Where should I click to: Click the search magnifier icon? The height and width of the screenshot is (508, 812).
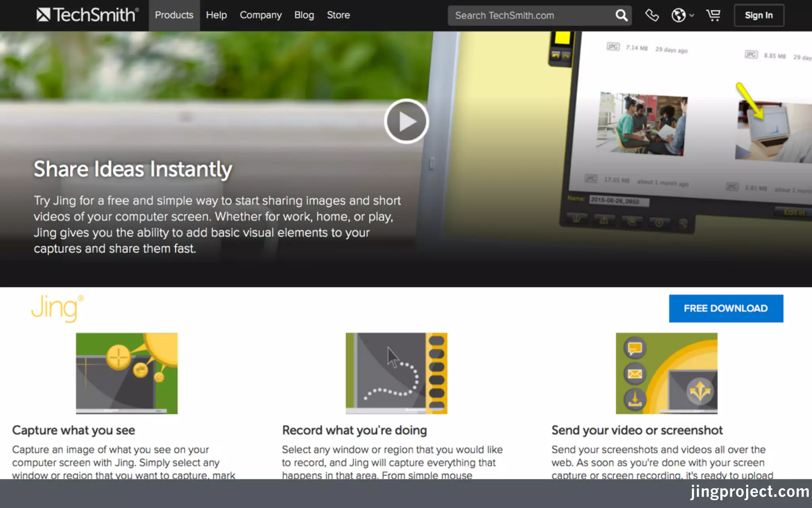click(621, 15)
